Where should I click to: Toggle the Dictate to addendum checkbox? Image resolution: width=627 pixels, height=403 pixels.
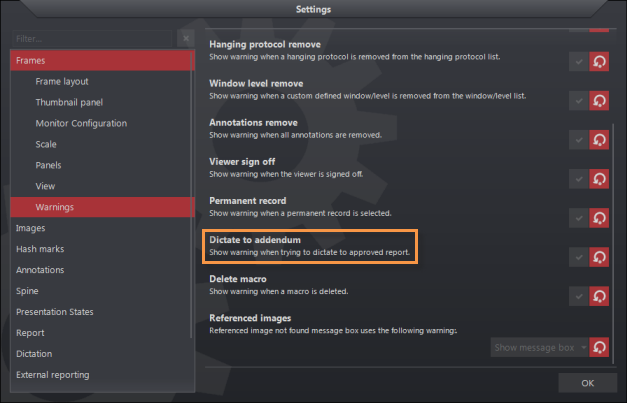pyautogui.click(x=578, y=257)
